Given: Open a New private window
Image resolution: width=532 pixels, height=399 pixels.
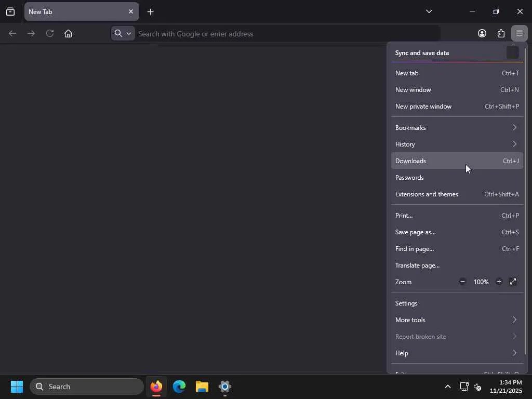Looking at the screenshot, I should tap(457, 107).
